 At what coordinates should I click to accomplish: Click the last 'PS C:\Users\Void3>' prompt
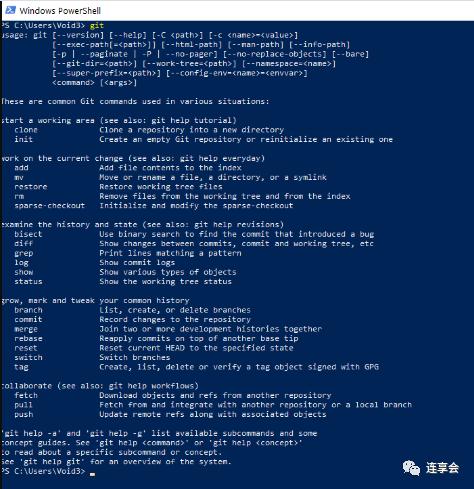[43, 471]
